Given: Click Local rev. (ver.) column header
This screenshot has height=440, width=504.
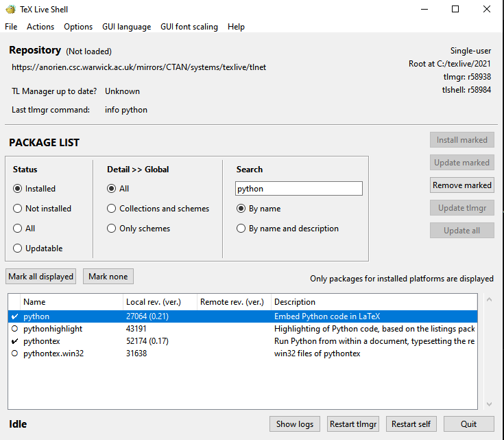Looking at the screenshot, I should tap(160, 302).
